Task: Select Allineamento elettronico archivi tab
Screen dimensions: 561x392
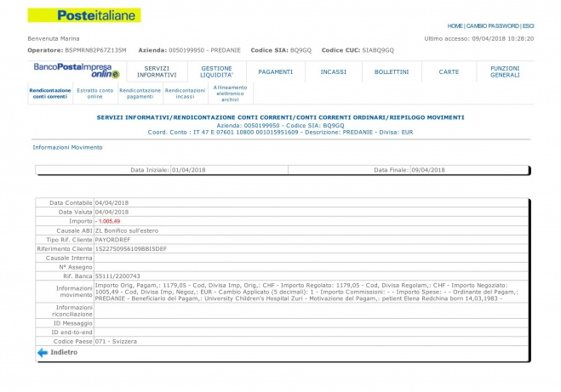Action: tap(231, 94)
